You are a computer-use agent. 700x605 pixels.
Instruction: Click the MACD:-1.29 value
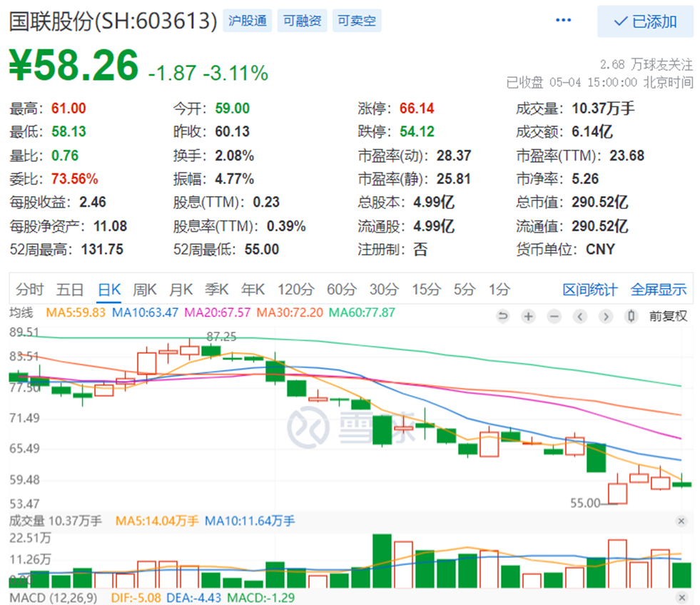pyautogui.click(x=260, y=598)
